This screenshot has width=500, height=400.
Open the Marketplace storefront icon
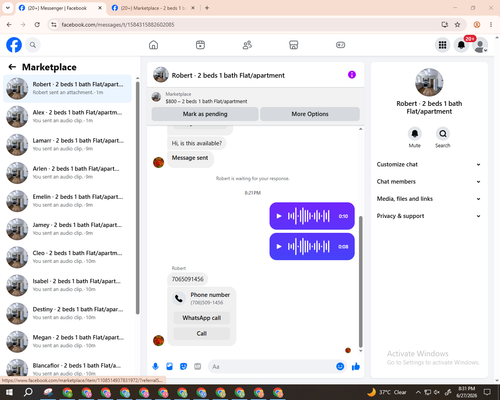click(294, 45)
